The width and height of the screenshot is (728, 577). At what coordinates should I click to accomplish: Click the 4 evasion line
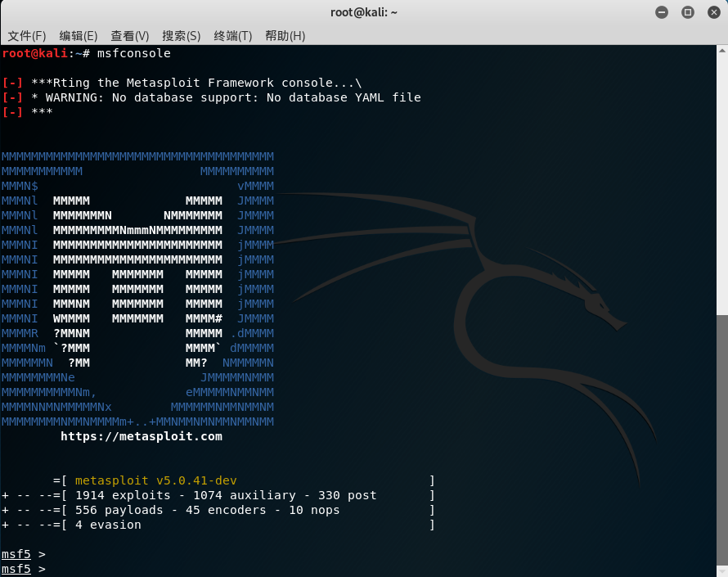click(x=218, y=525)
